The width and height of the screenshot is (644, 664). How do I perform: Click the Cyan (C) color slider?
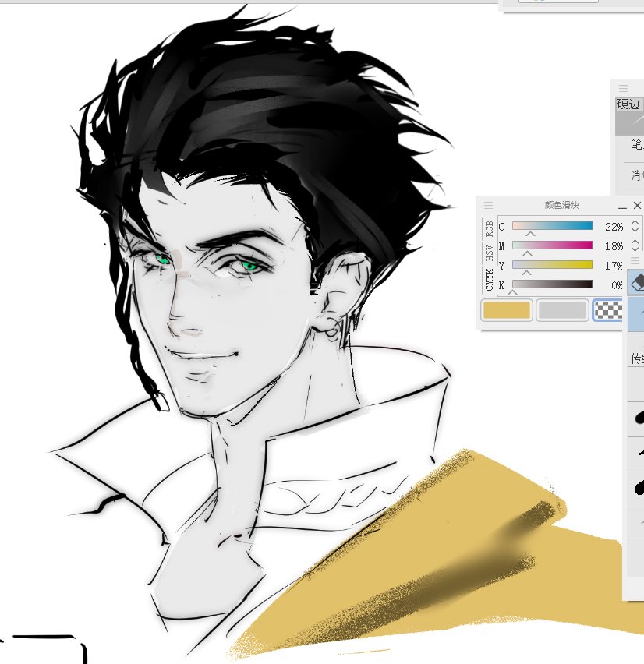tap(552, 226)
